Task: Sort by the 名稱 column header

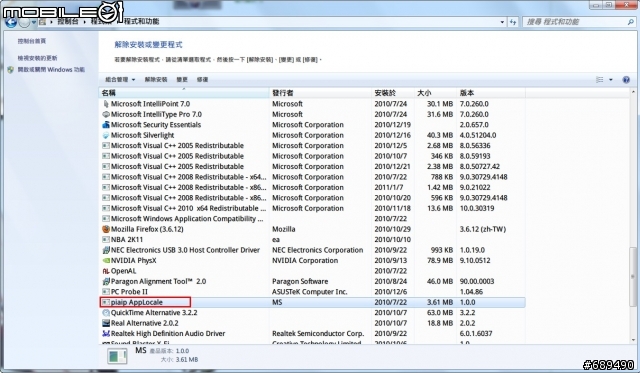Action: click(x=184, y=93)
